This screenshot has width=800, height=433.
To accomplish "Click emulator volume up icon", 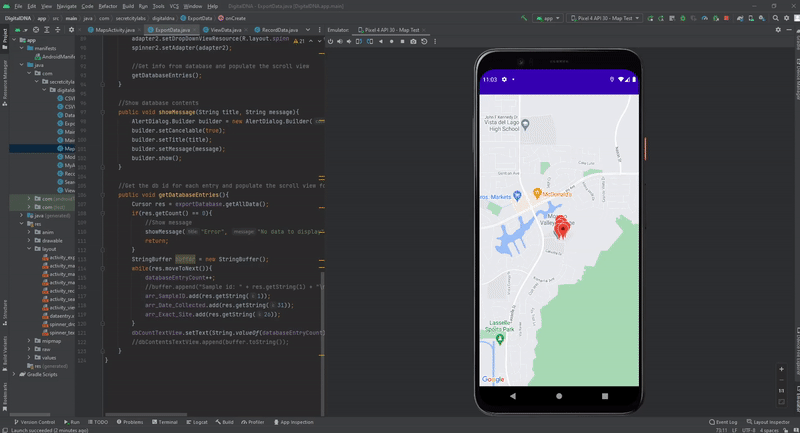I will tap(340, 41).
